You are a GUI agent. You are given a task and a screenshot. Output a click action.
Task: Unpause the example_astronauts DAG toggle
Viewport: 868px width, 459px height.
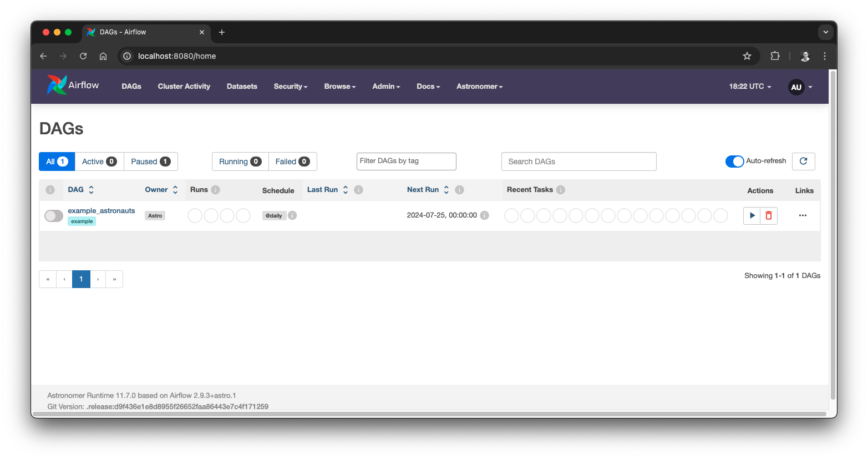tap(53, 215)
